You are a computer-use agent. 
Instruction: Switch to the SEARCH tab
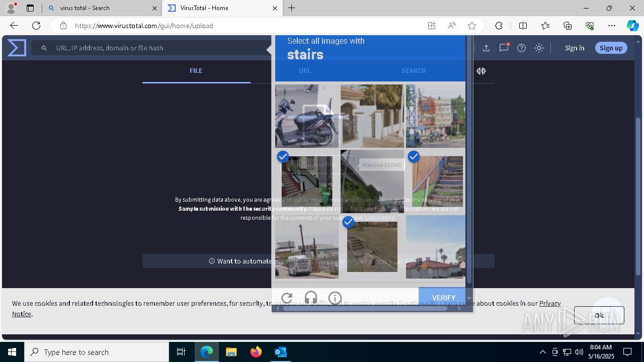coord(414,71)
